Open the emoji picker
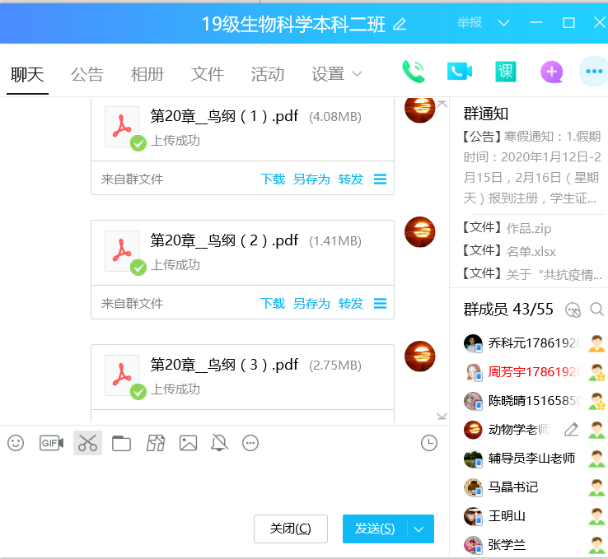The image size is (608, 559). pos(16,442)
